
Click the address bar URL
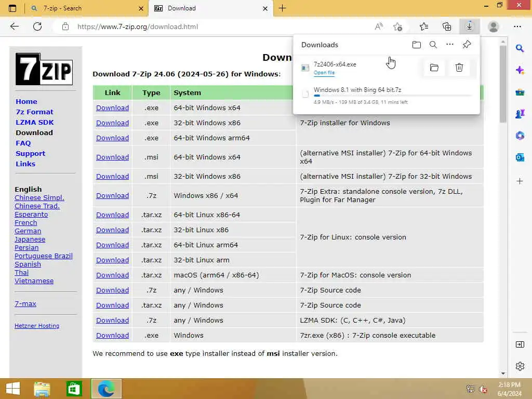[x=137, y=26]
